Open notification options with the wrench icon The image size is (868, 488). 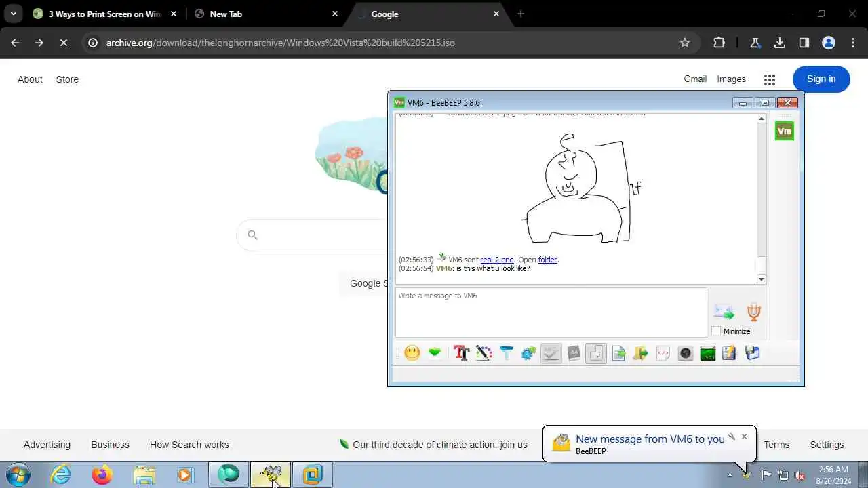(x=732, y=436)
